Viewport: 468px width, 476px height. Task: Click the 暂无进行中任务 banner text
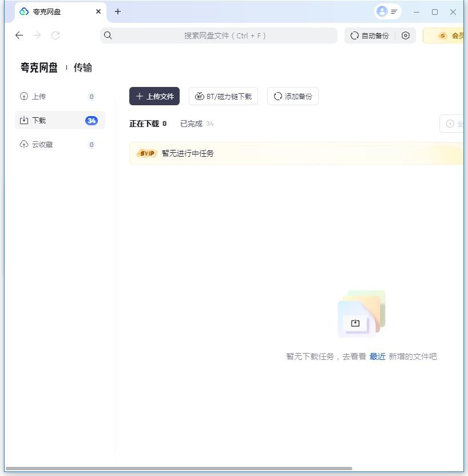[188, 153]
